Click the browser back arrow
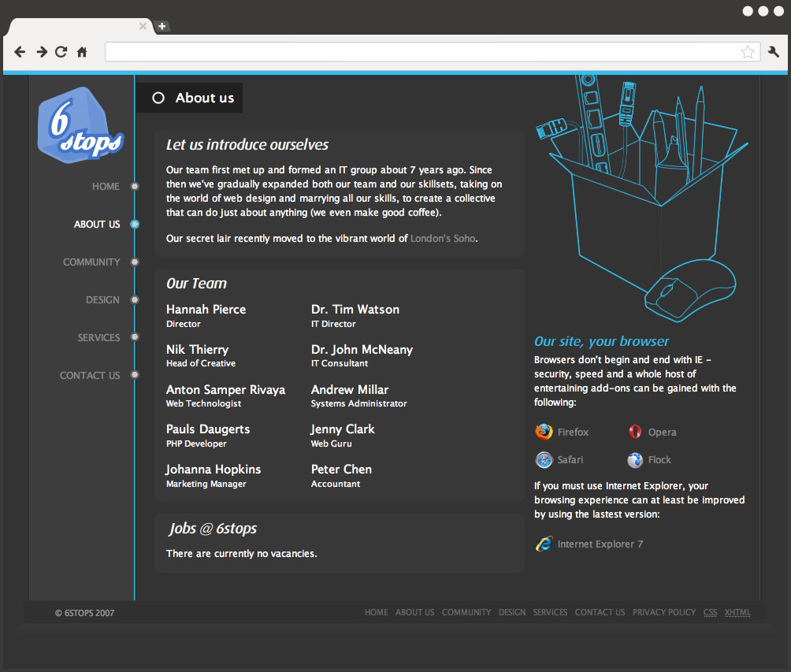Screen dimensions: 791x672 (20, 52)
